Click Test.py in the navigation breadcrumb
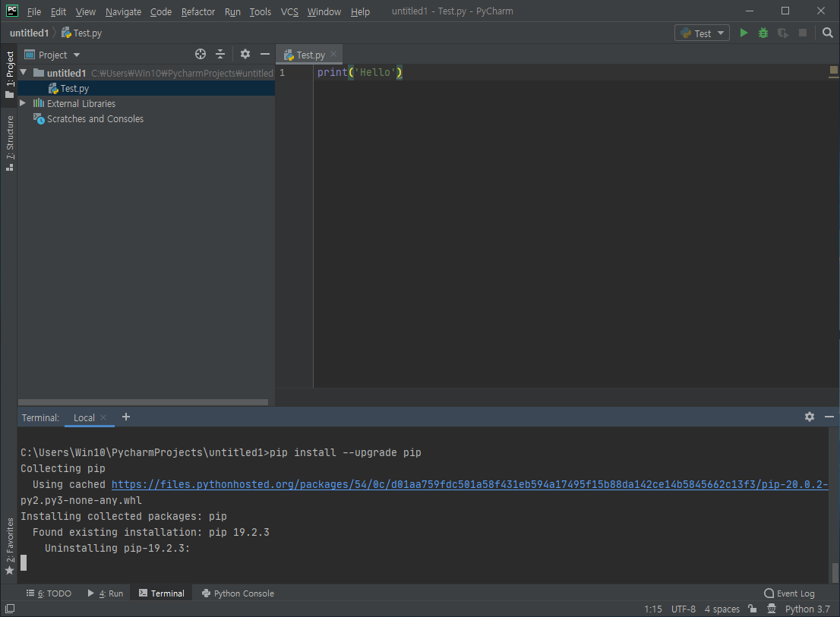 [x=81, y=33]
